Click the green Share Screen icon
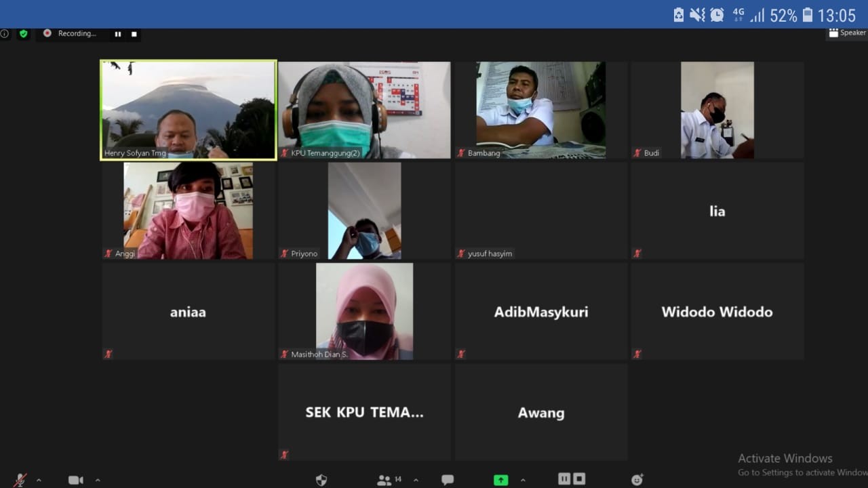 pyautogui.click(x=500, y=480)
